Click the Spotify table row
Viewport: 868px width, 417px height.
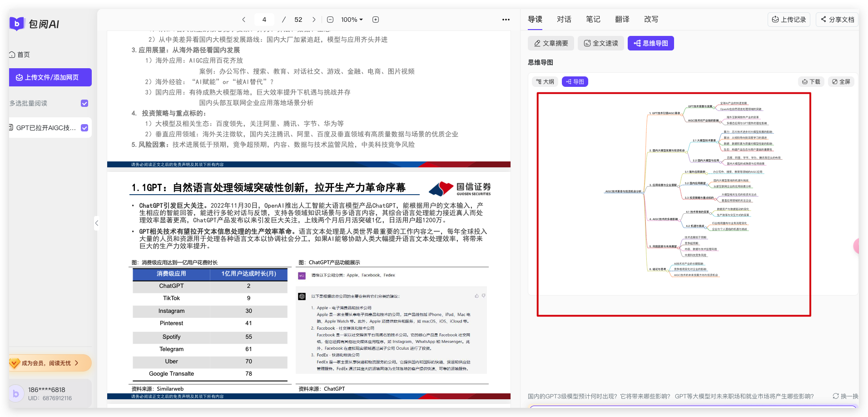210,337
